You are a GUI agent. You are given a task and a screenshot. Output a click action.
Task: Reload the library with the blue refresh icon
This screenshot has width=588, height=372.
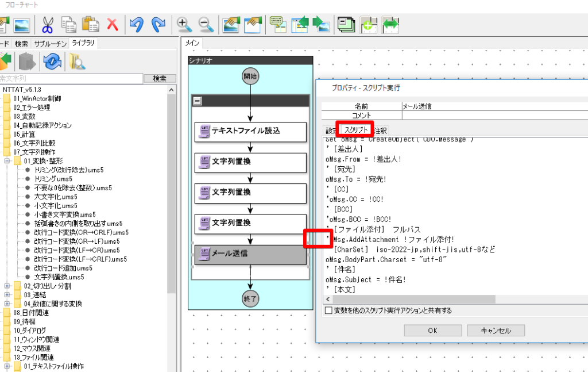pos(53,62)
